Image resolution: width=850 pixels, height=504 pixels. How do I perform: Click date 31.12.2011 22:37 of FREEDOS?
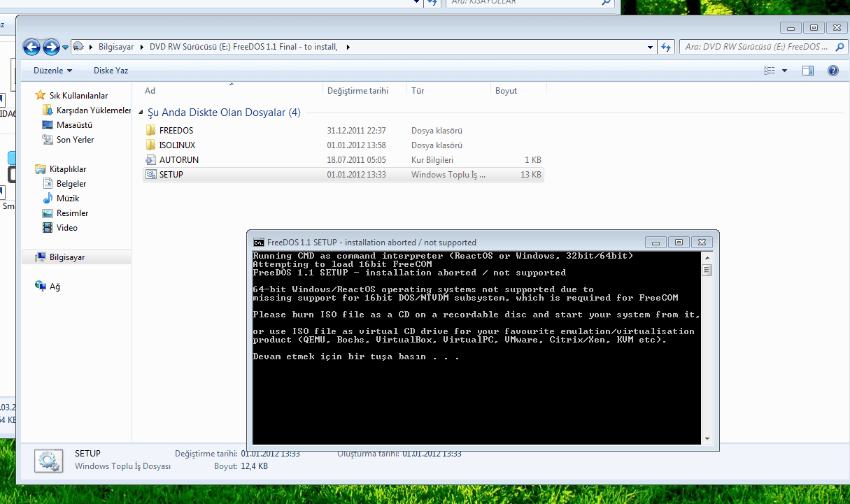(356, 131)
